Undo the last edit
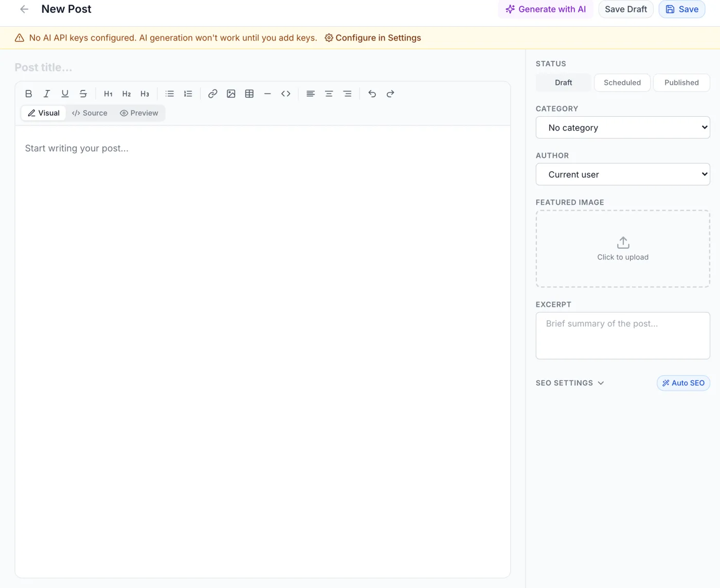The width and height of the screenshot is (720, 588). click(x=372, y=94)
